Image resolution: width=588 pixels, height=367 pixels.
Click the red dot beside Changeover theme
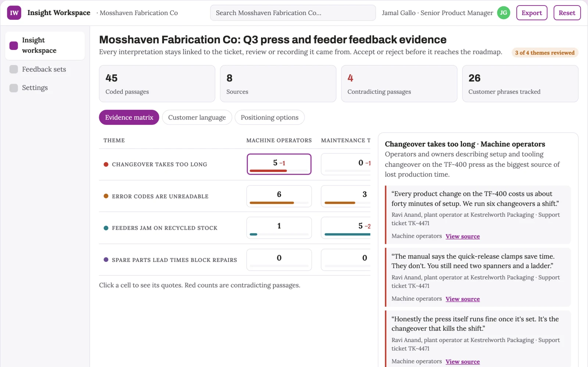(x=106, y=165)
